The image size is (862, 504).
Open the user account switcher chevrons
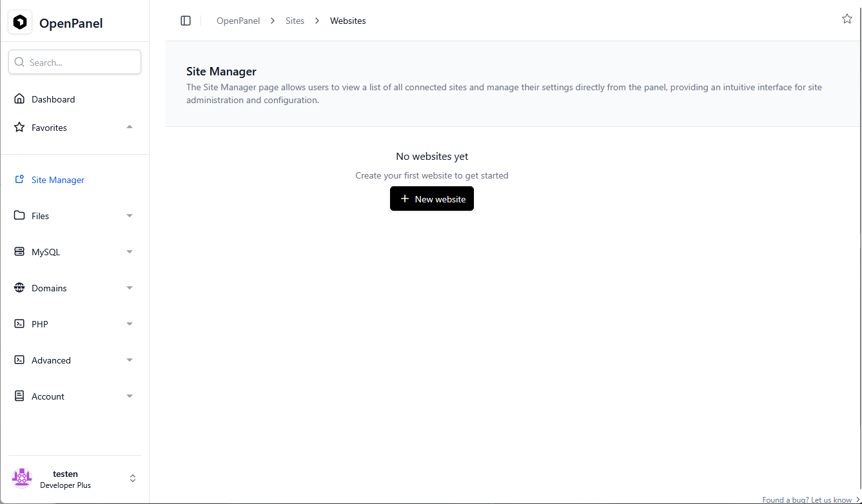pos(133,478)
